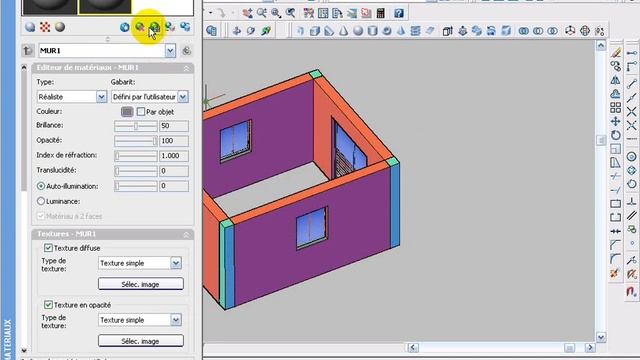Click the Opacité slider
This screenshot has width=640, height=360.
click(x=136, y=141)
